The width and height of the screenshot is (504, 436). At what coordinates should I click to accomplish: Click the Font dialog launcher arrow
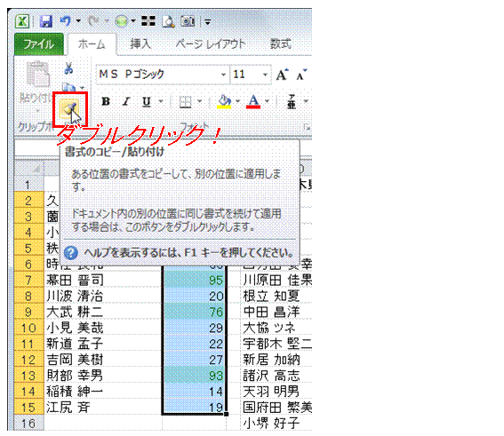307,128
